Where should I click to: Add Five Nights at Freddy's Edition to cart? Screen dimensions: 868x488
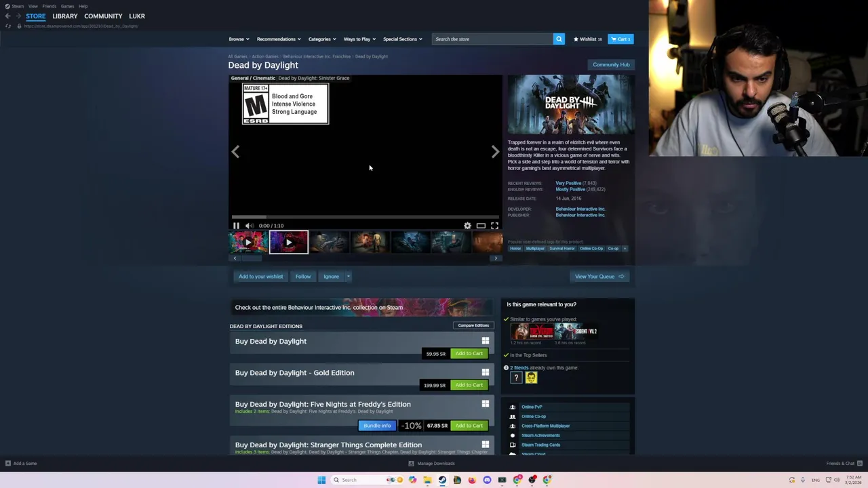[469, 426]
